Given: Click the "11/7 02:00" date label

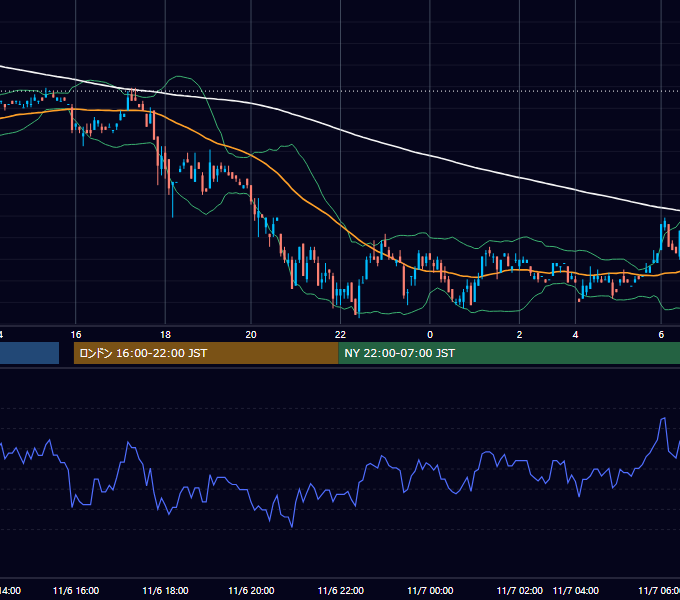Looking at the screenshot, I should point(520,591).
